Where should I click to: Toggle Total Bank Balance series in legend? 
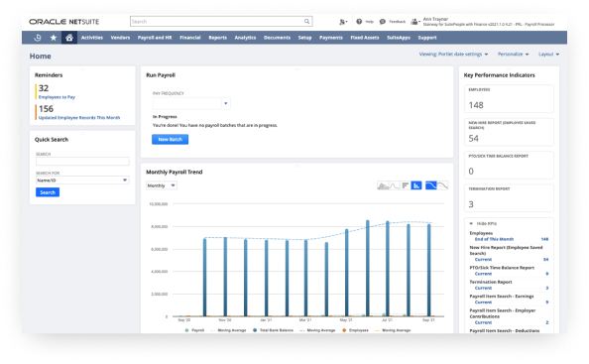[x=273, y=330]
